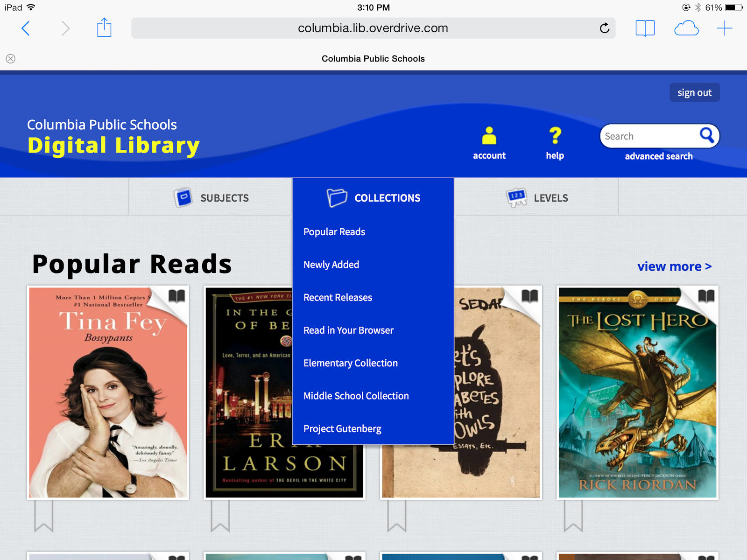This screenshot has height=560, width=747.
Task: Click the search magnifying glass icon
Action: click(x=707, y=135)
